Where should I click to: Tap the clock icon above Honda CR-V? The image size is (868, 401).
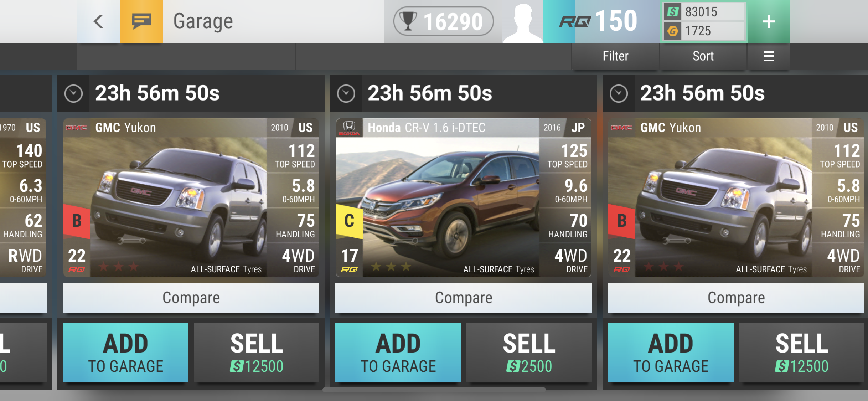pos(346,94)
